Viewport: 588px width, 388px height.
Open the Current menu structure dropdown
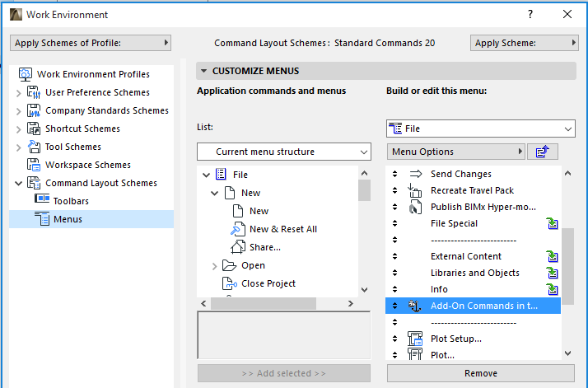coord(284,152)
